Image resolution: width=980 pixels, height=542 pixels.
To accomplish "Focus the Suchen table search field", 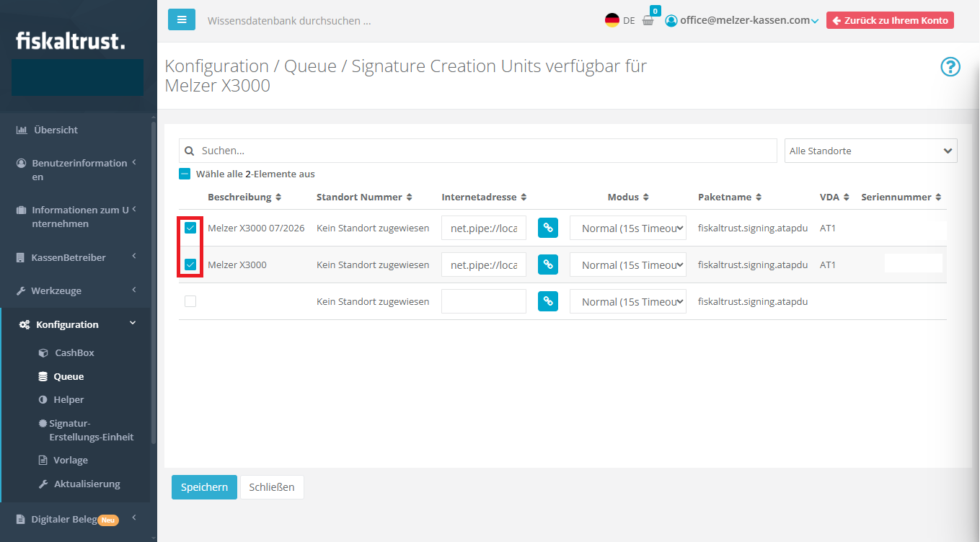I will tap(478, 151).
